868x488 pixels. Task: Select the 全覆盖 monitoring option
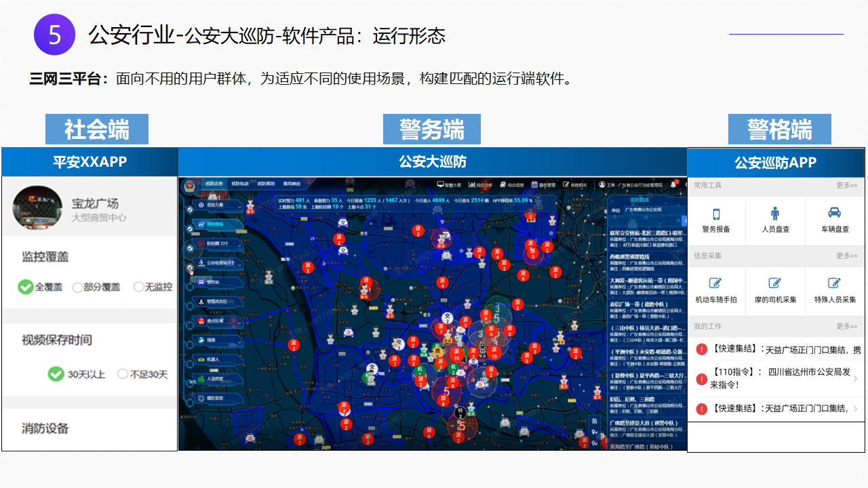click(40, 287)
